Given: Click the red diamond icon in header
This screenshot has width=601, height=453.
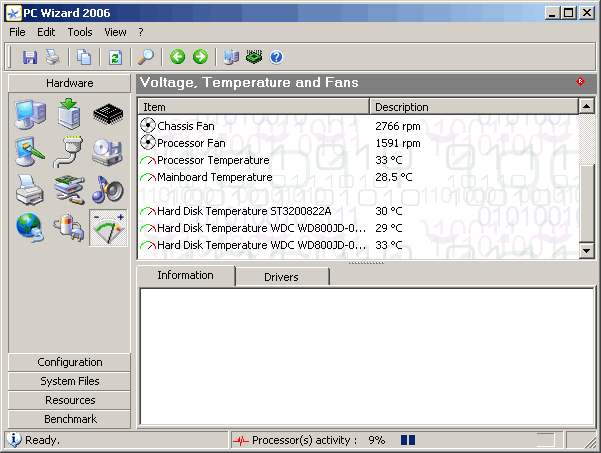Looking at the screenshot, I should tap(580, 82).
